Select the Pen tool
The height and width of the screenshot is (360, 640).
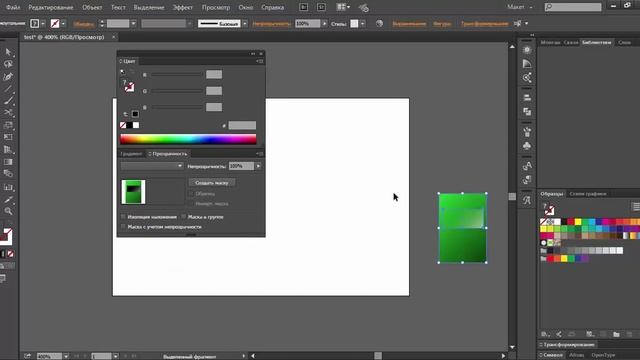pos(8,76)
